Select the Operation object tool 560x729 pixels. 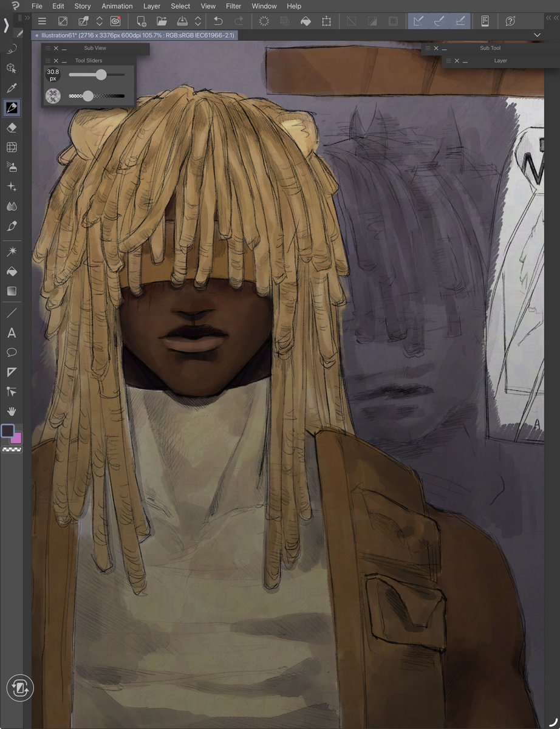point(12,69)
